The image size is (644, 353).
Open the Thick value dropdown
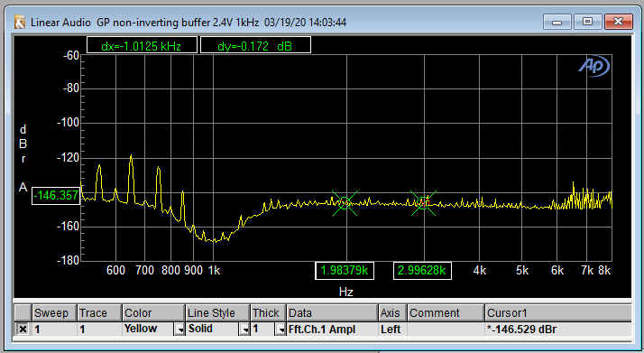[281, 330]
